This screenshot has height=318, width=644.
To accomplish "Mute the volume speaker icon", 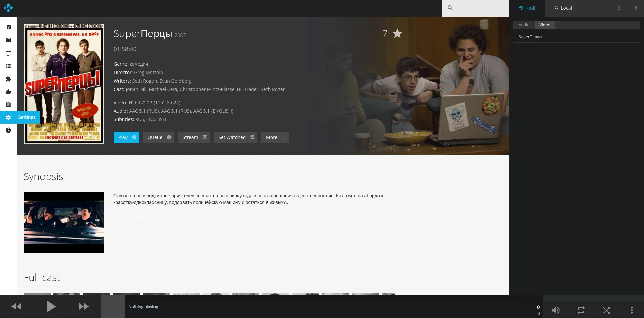I will coord(556,310).
